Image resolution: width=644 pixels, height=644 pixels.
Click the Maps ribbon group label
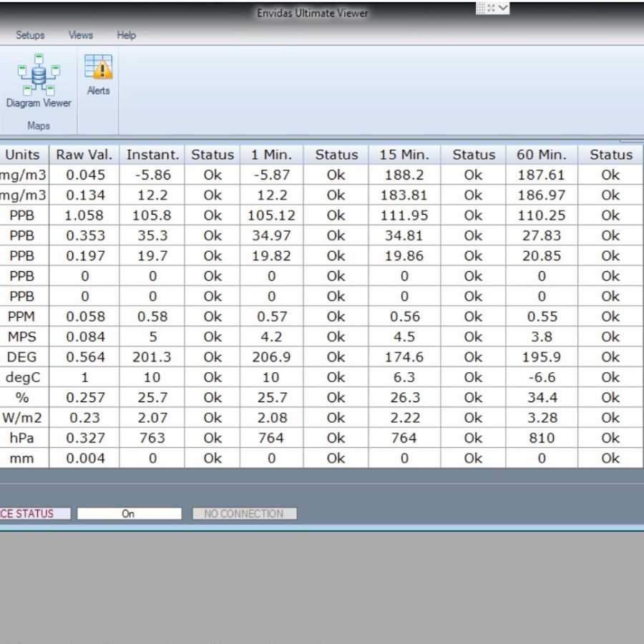click(x=39, y=126)
